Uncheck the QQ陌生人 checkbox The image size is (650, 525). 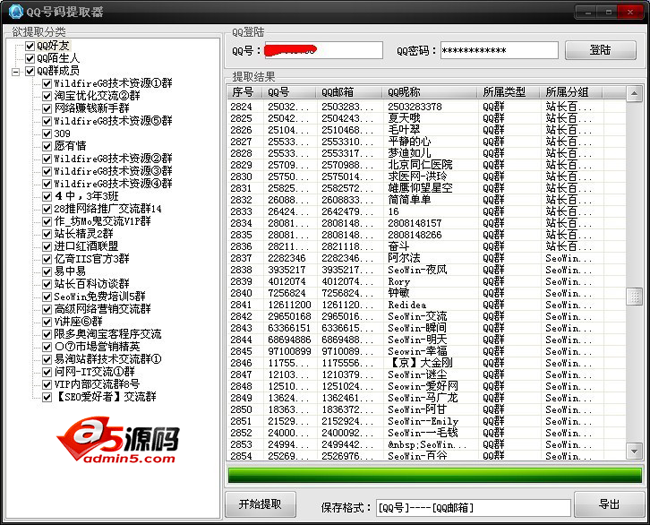click(x=30, y=58)
